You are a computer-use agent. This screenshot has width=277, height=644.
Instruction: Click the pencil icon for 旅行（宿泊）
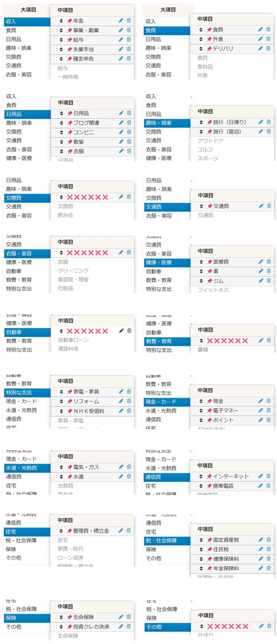point(261,131)
